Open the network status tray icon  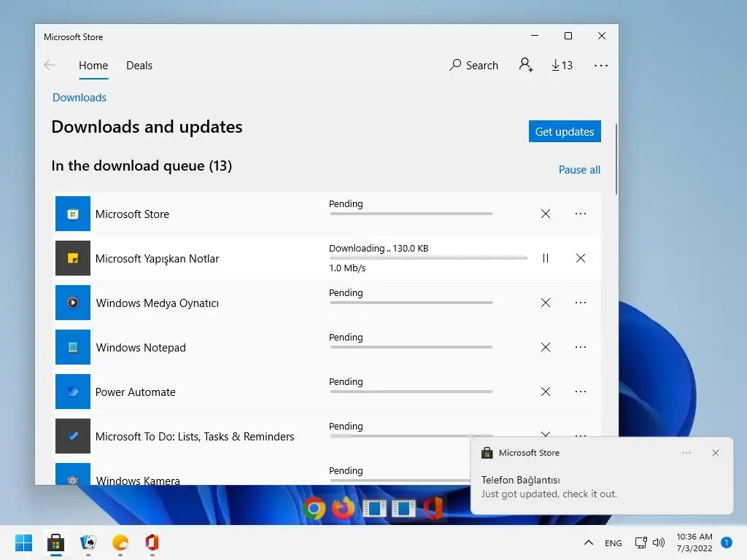click(640, 542)
